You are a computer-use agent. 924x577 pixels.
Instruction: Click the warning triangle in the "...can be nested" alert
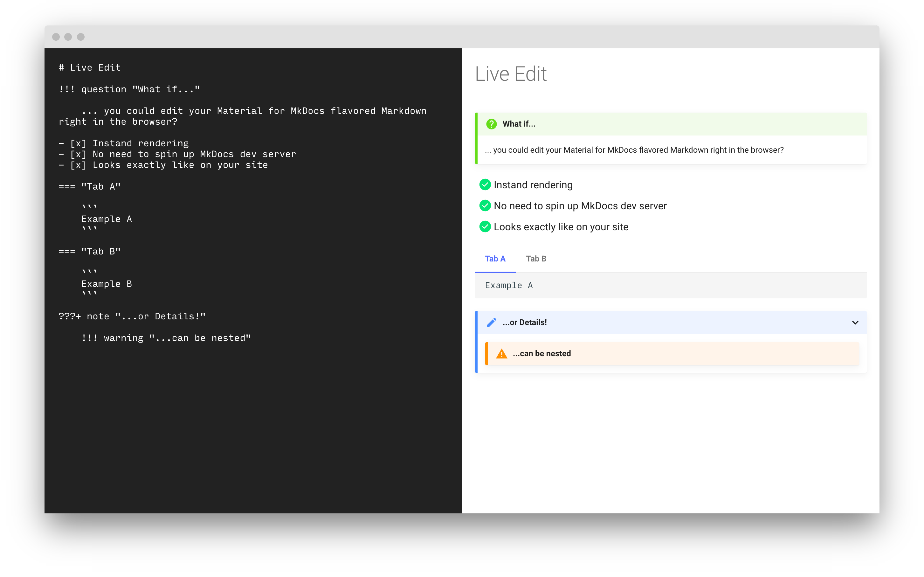(501, 354)
